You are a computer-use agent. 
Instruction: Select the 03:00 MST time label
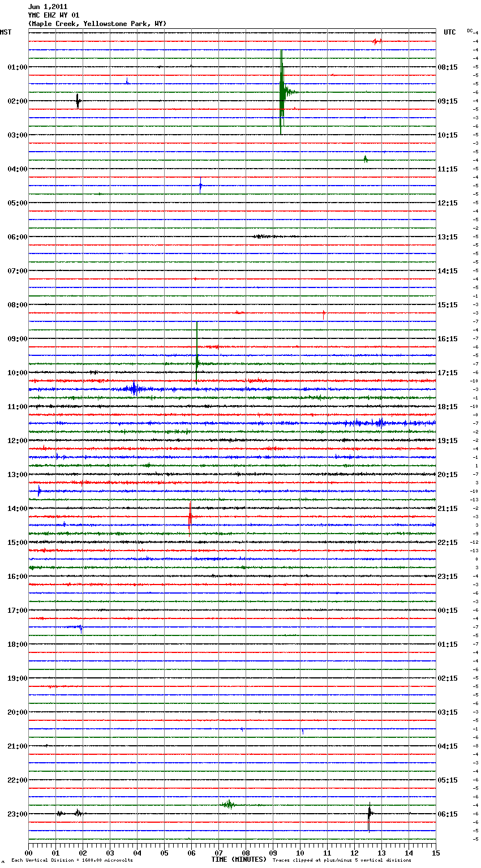(x=18, y=135)
